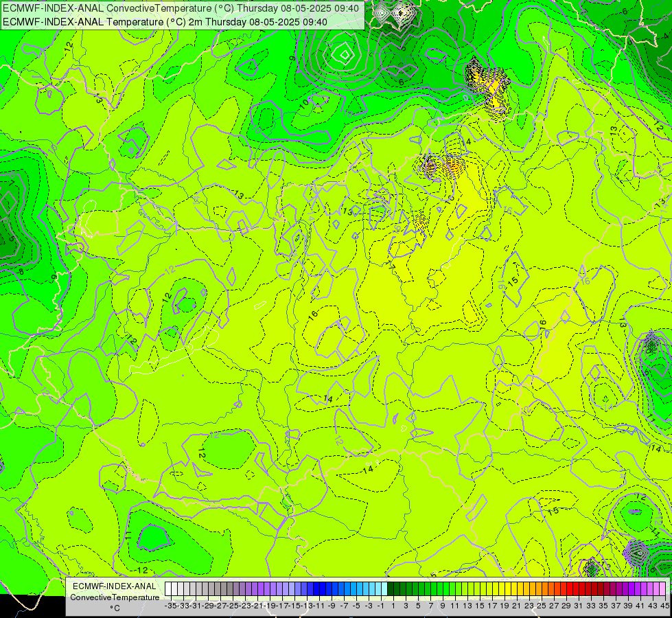Image resolution: width=672 pixels, height=618 pixels.
Task: Click the legend tick label '43'
Action: pyautogui.click(x=653, y=606)
